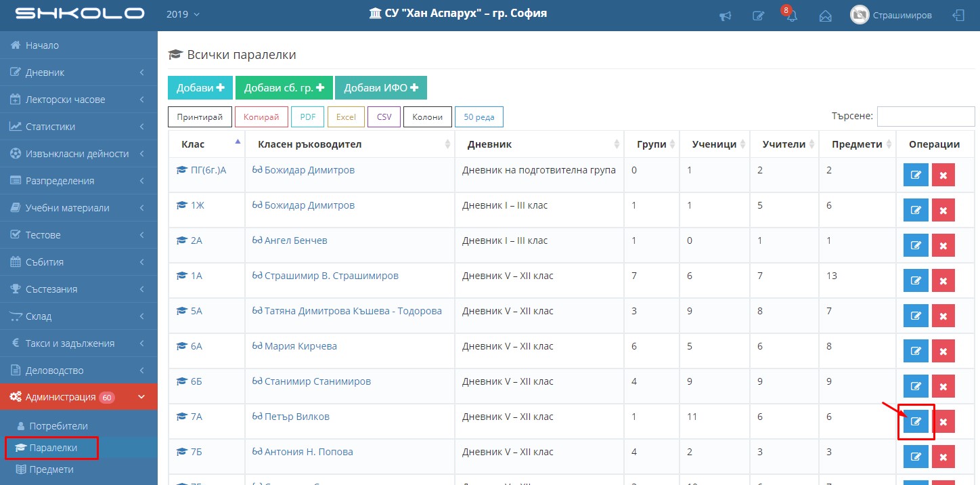
Task: Expand the Дневник sidebar menu
Action: [79, 72]
